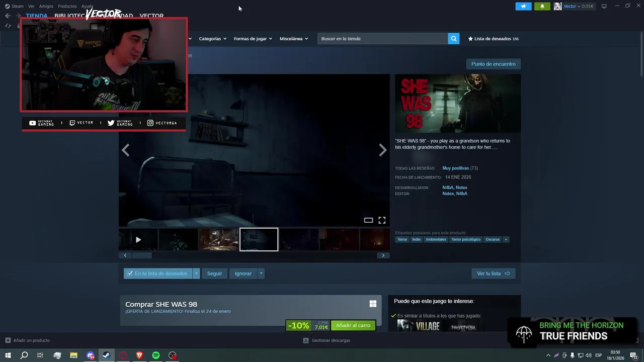The image size is (644, 362).
Task: Select the Terror tag
Action: pos(402,239)
